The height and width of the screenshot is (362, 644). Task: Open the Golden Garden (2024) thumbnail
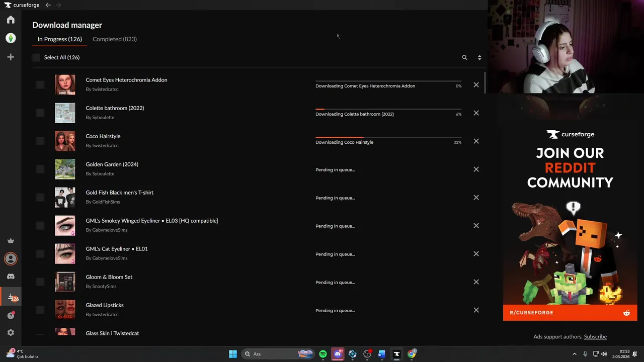coord(65,169)
